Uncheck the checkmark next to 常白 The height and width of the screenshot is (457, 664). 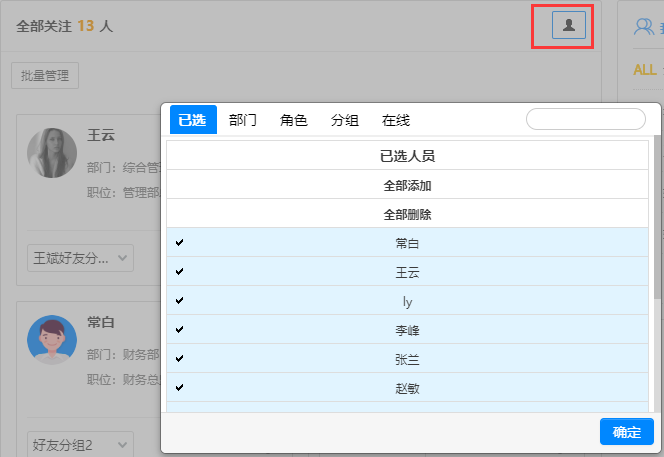pyautogui.click(x=180, y=243)
